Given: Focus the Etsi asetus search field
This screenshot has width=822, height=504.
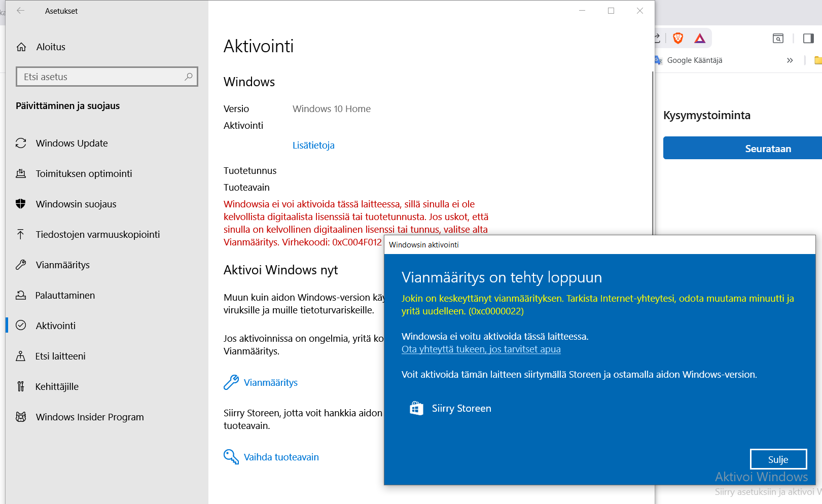Looking at the screenshot, I should coord(107,77).
